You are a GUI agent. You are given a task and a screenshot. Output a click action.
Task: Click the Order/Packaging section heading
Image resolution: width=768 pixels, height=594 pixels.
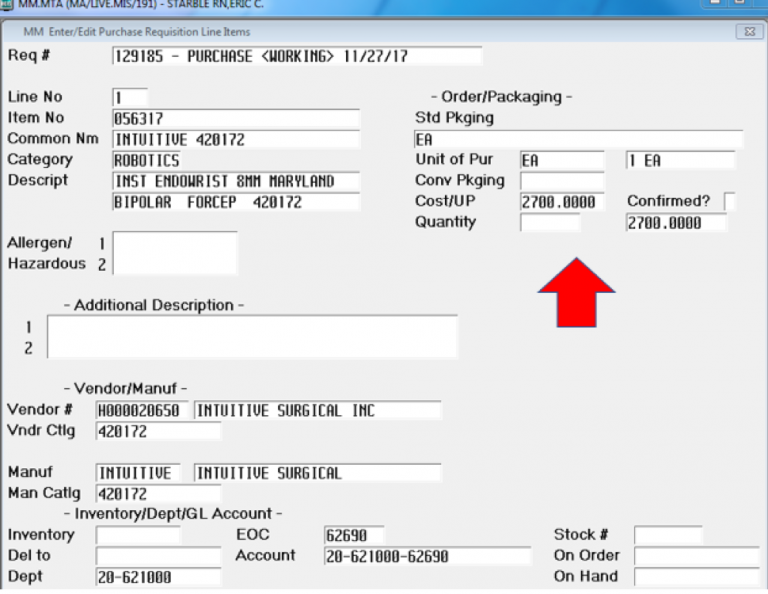point(502,97)
